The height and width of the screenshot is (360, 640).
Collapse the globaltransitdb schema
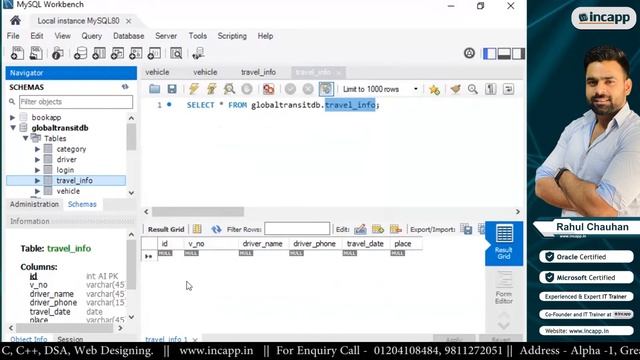(x=13, y=128)
